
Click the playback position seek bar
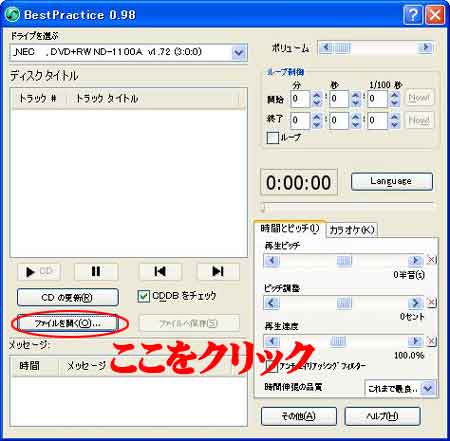click(x=347, y=206)
